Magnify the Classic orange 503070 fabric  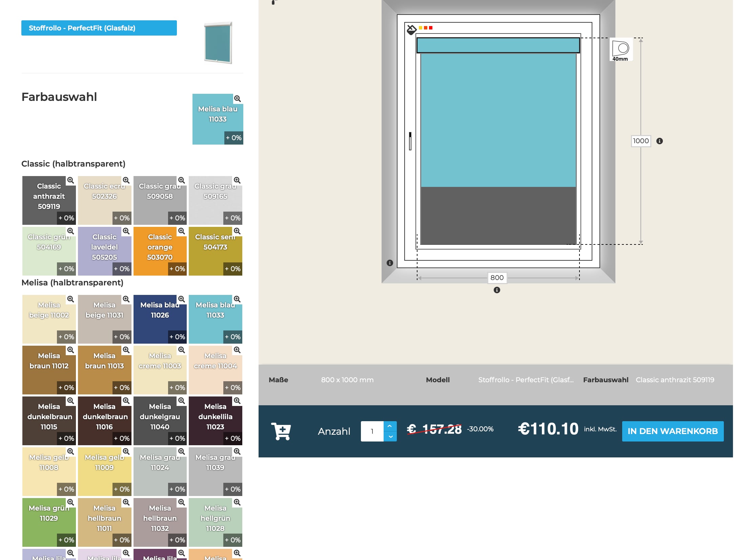tap(182, 231)
